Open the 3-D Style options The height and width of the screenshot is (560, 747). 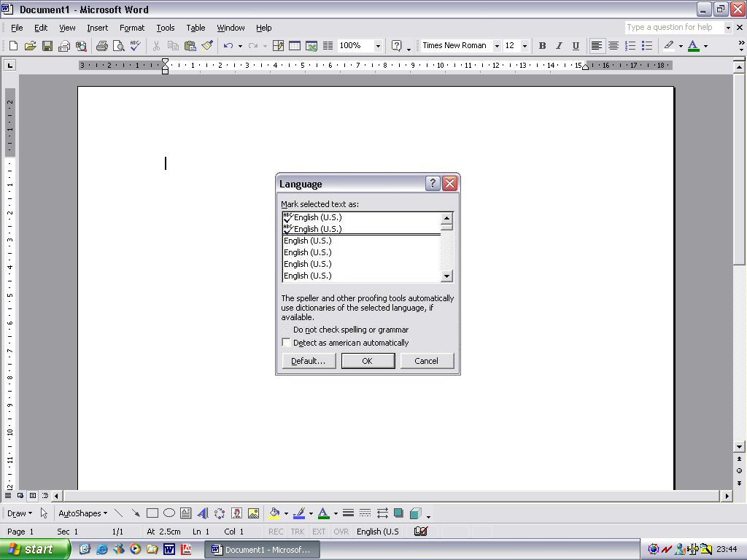click(x=415, y=513)
